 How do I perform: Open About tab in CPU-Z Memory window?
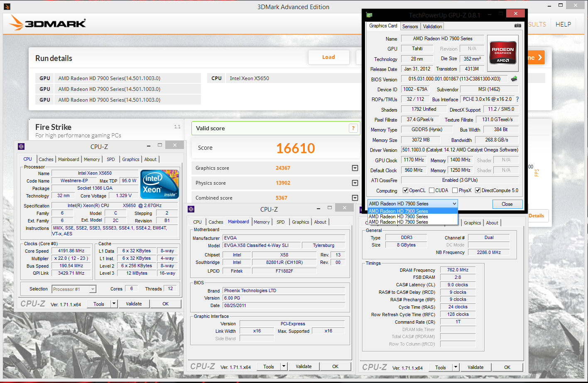click(492, 223)
